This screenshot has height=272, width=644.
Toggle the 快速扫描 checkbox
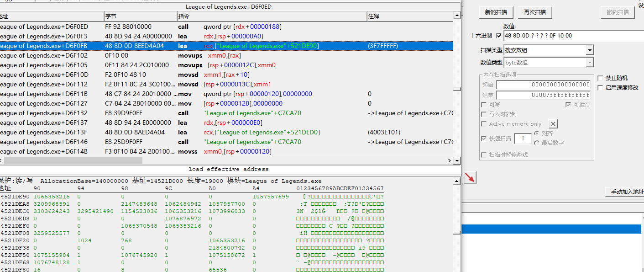click(x=484, y=139)
